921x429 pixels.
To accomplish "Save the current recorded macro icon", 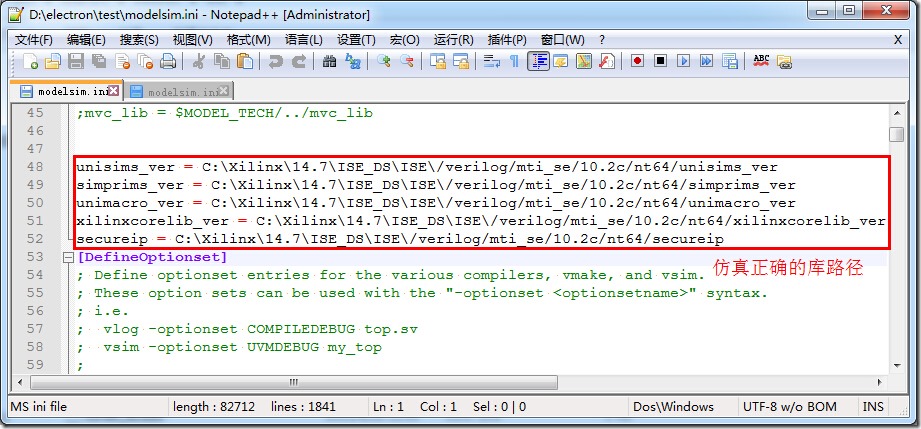I will click(x=730, y=61).
